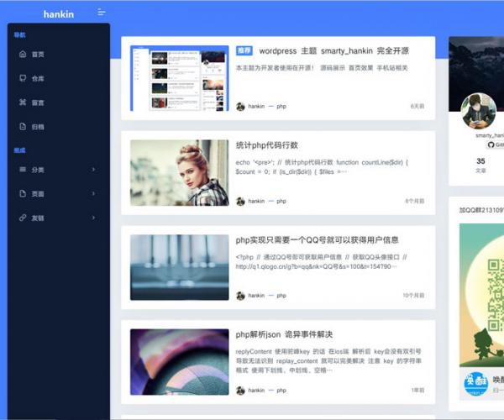This screenshot has height=420, width=504.
Task: Open php category on 统计php代码行数 post
Action: [281, 201]
